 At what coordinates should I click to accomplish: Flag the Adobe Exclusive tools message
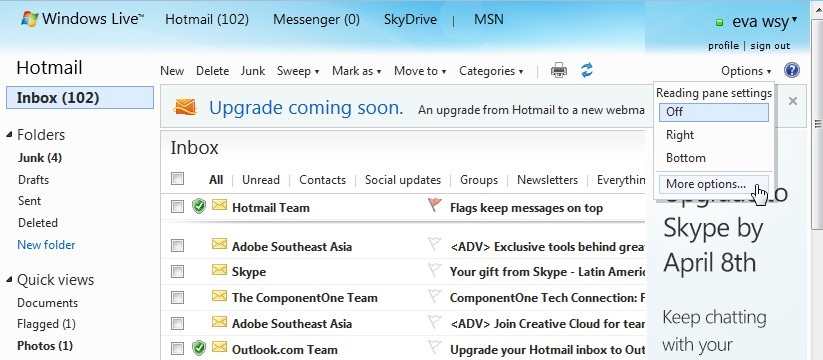(x=435, y=245)
